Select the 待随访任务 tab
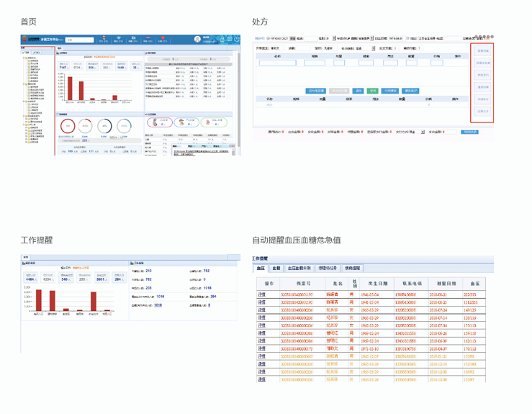Image resolution: width=532 pixels, height=414 pixels. click(x=328, y=268)
